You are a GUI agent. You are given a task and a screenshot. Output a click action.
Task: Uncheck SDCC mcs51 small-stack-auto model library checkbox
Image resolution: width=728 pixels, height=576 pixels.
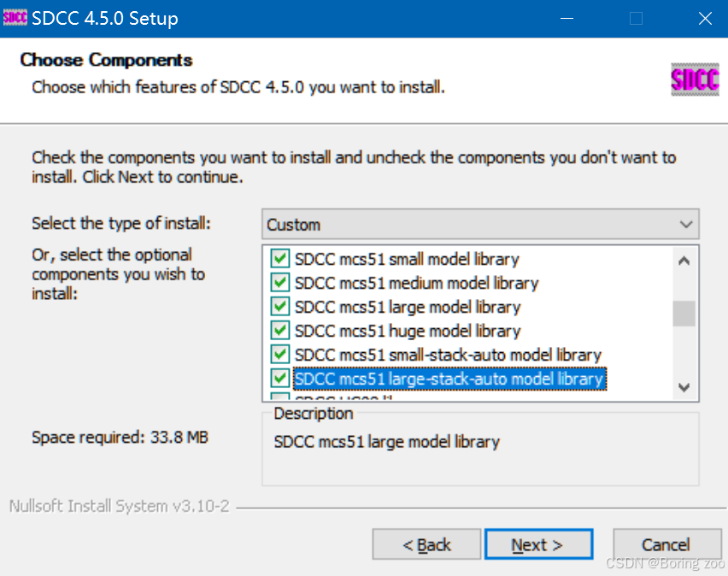point(280,355)
